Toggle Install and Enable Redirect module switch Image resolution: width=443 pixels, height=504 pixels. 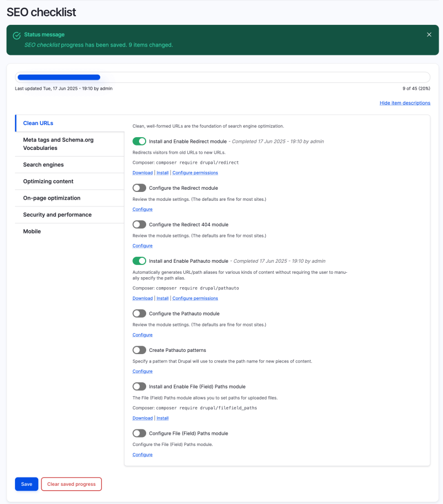coord(140,142)
